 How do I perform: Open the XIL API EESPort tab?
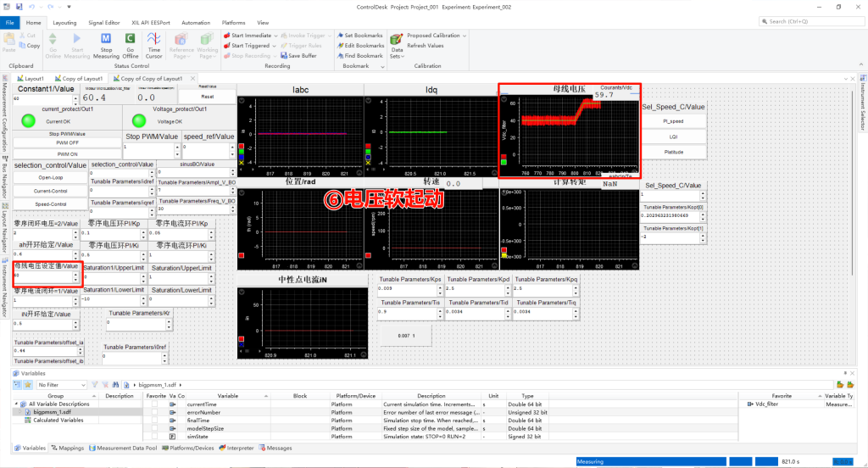(151, 23)
